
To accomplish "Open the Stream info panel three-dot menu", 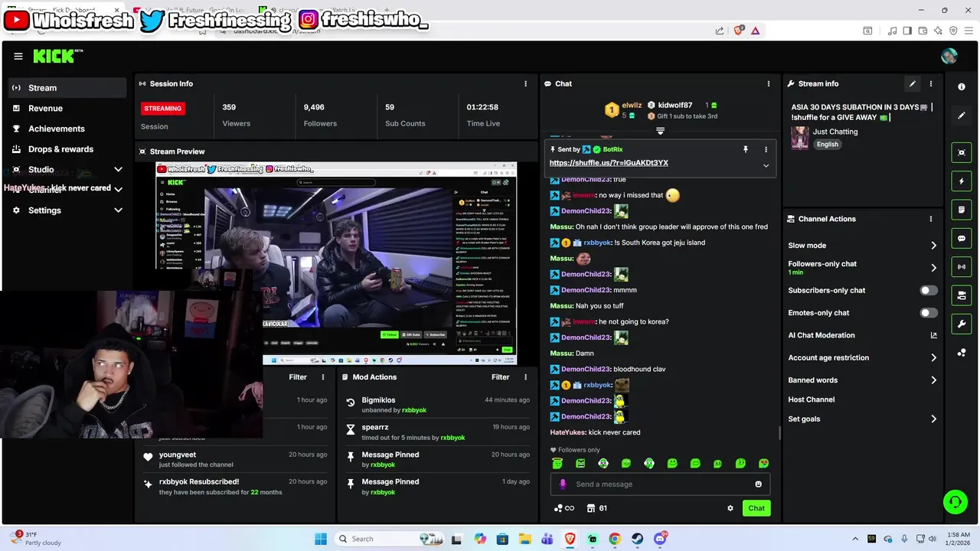I will click(x=931, y=83).
